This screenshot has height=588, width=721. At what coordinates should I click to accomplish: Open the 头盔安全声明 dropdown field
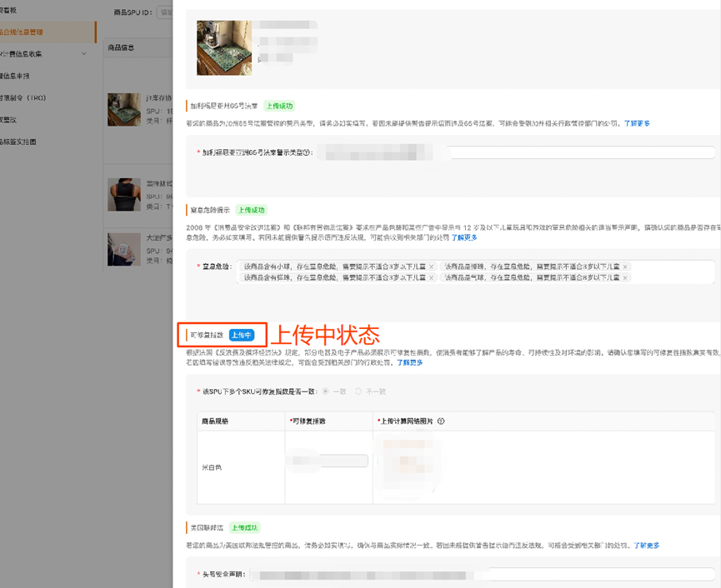coord(483,574)
